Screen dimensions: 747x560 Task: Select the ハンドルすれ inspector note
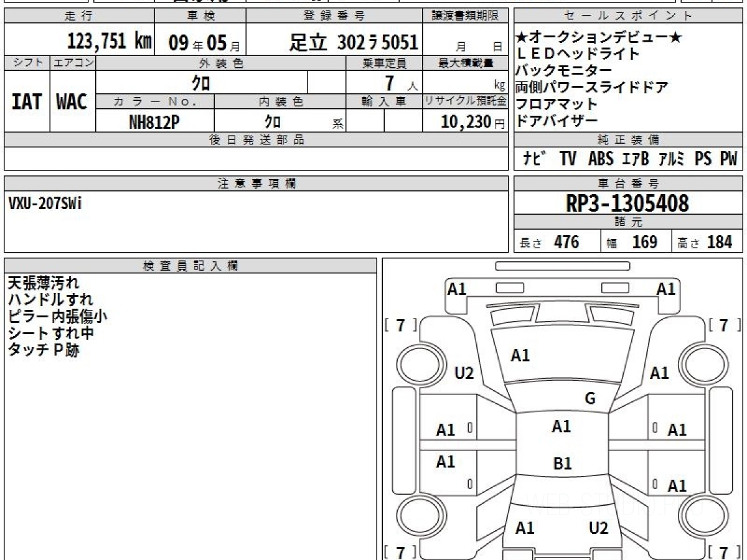click(x=50, y=299)
